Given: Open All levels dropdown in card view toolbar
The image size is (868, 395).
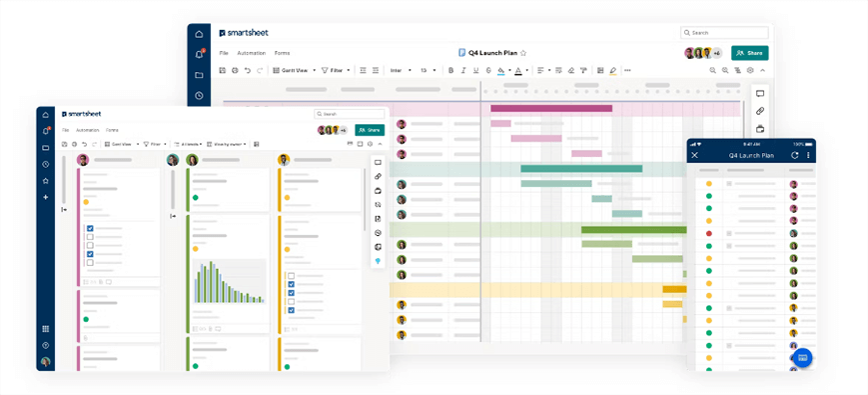Looking at the screenshot, I should click(188, 144).
